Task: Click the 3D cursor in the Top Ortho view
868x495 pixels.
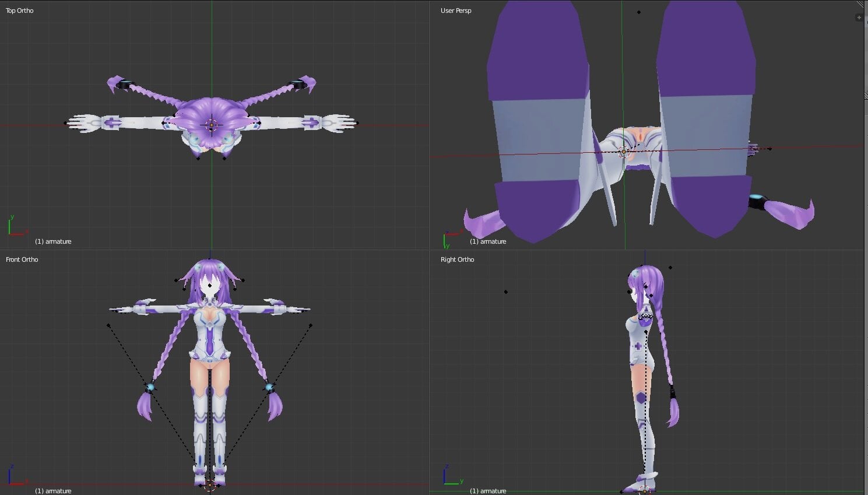Action: [x=211, y=125]
